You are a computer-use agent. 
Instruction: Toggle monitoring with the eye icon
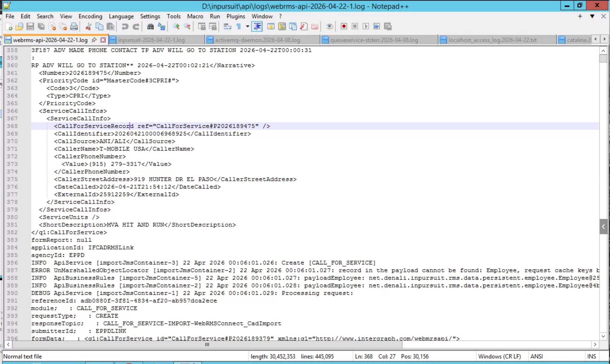(x=329, y=26)
